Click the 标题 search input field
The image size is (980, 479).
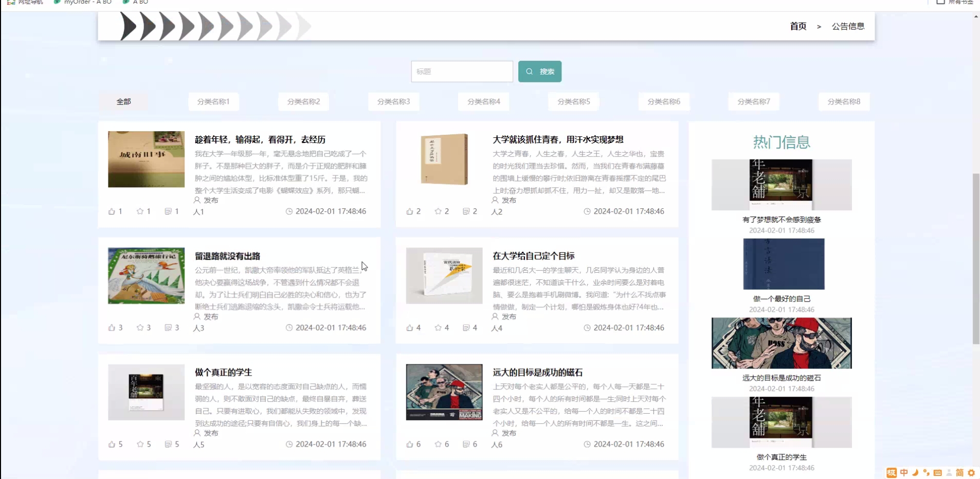click(x=462, y=72)
